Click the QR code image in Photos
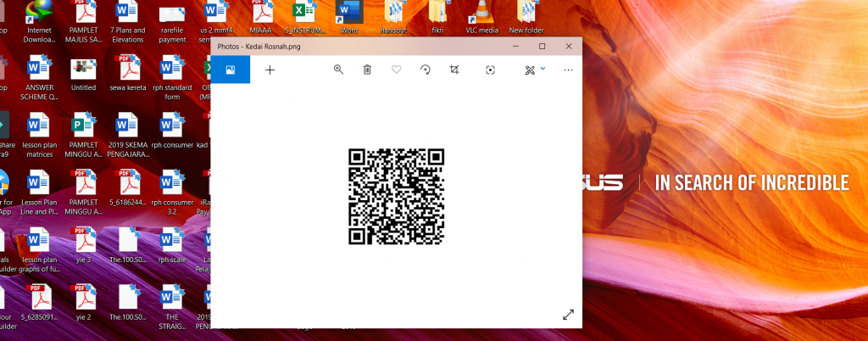The width and height of the screenshot is (868, 341). click(397, 197)
